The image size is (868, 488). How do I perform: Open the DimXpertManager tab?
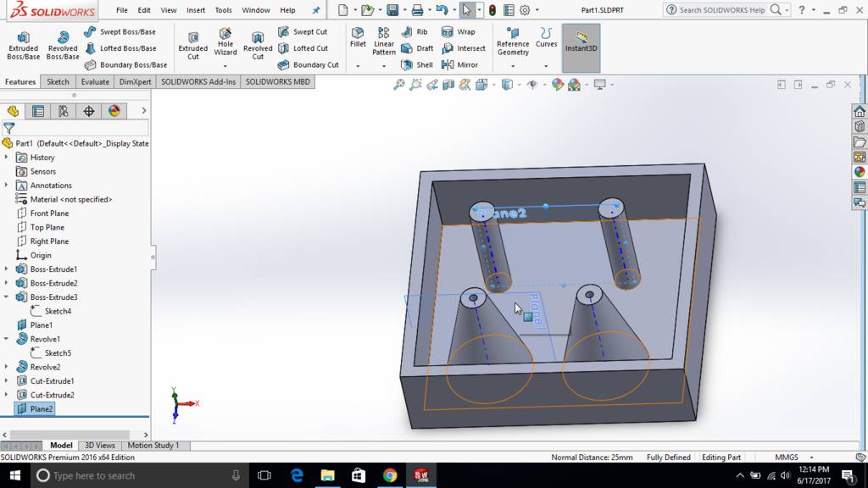[x=88, y=111]
